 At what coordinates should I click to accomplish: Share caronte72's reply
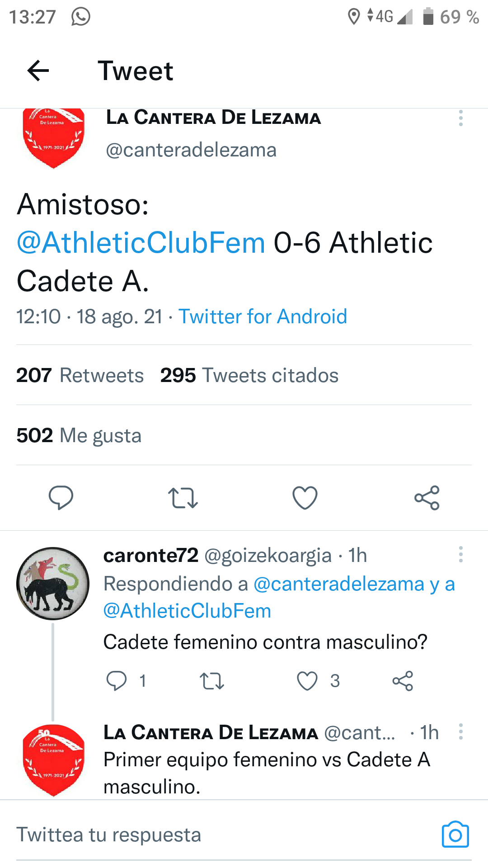point(403,681)
